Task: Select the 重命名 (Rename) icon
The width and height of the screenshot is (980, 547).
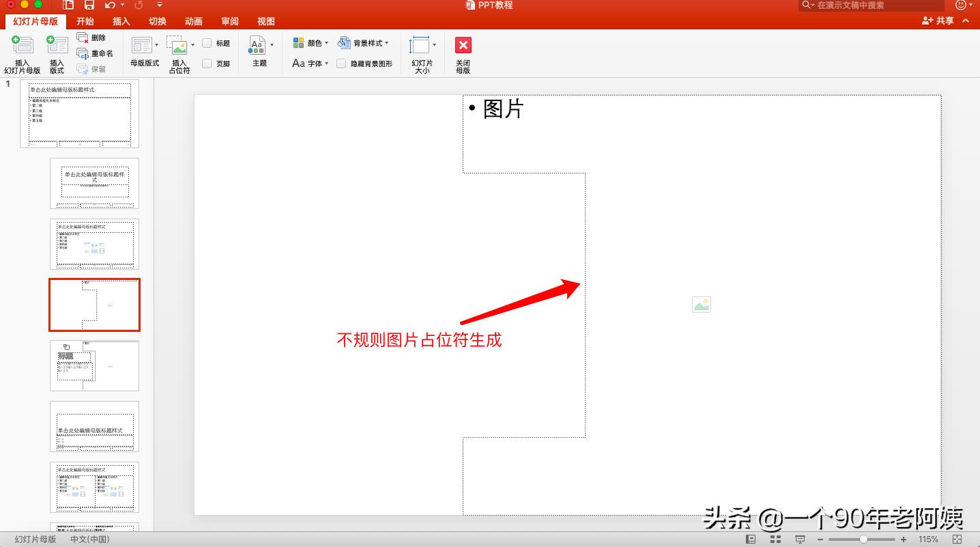Action: point(97,54)
